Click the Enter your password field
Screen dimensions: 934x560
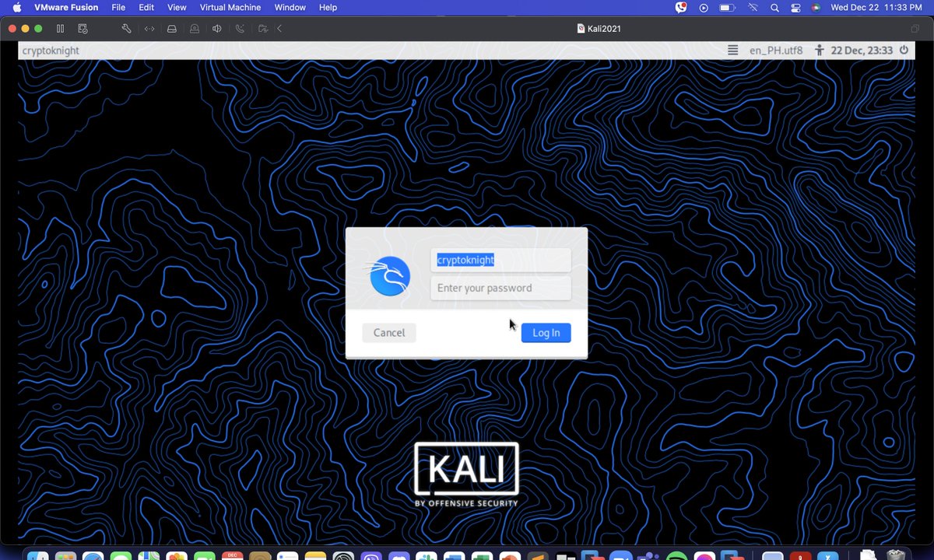[500, 288]
